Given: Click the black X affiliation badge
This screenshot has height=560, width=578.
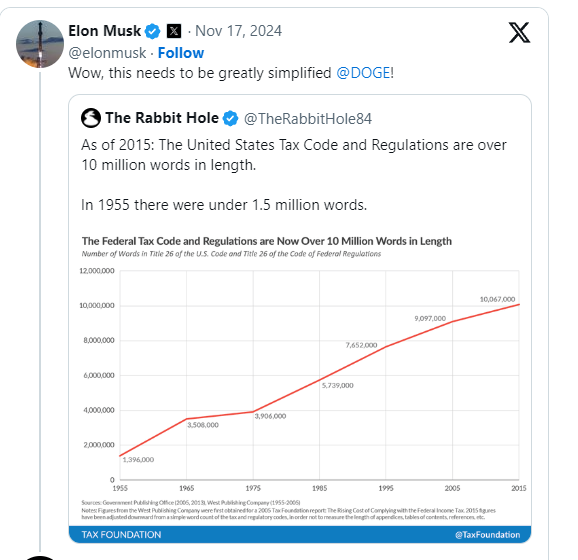Looking at the screenshot, I should pos(174,31).
